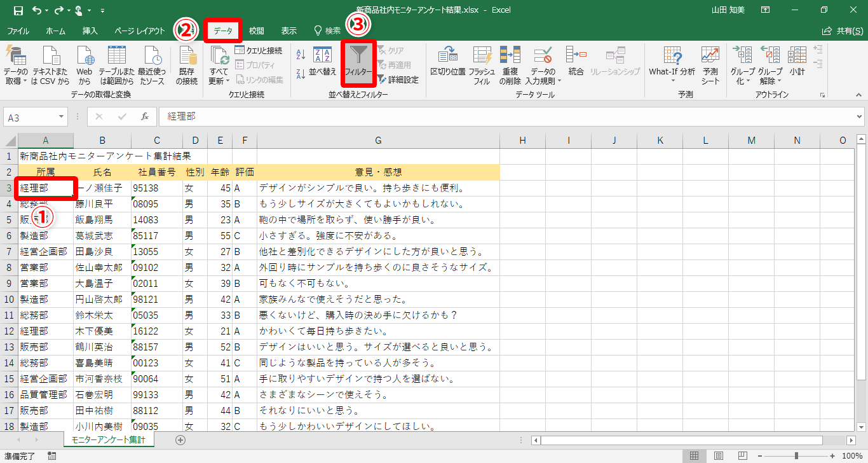Click the horizontal scrollbar right arrow

[x=851, y=440]
